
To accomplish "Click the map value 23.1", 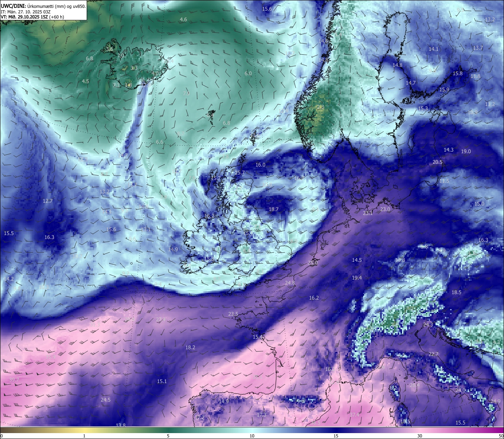I will pyautogui.click(x=368, y=213).
